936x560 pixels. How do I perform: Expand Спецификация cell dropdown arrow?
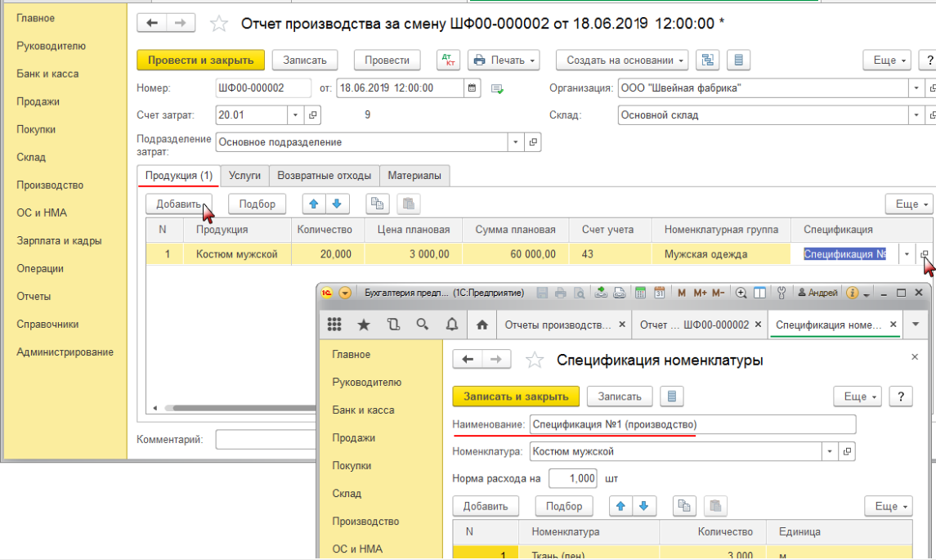[907, 253]
